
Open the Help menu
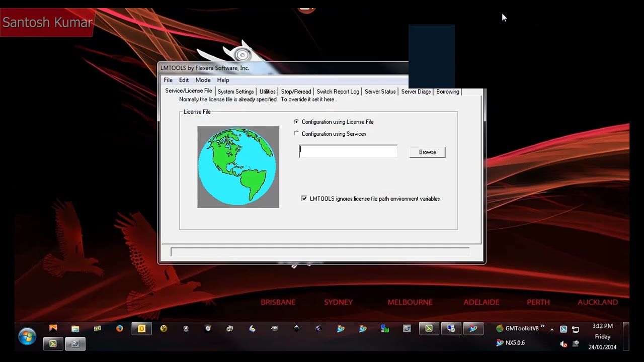(223, 80)
